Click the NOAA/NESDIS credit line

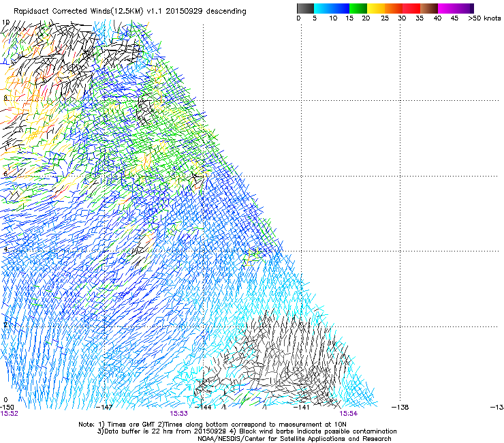point(294,439)
